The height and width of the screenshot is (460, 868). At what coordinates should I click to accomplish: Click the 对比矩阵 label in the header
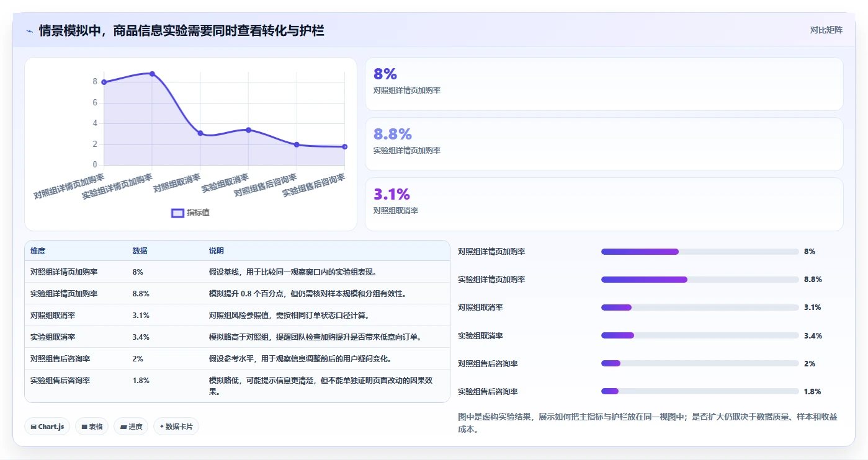pos(826,30)
